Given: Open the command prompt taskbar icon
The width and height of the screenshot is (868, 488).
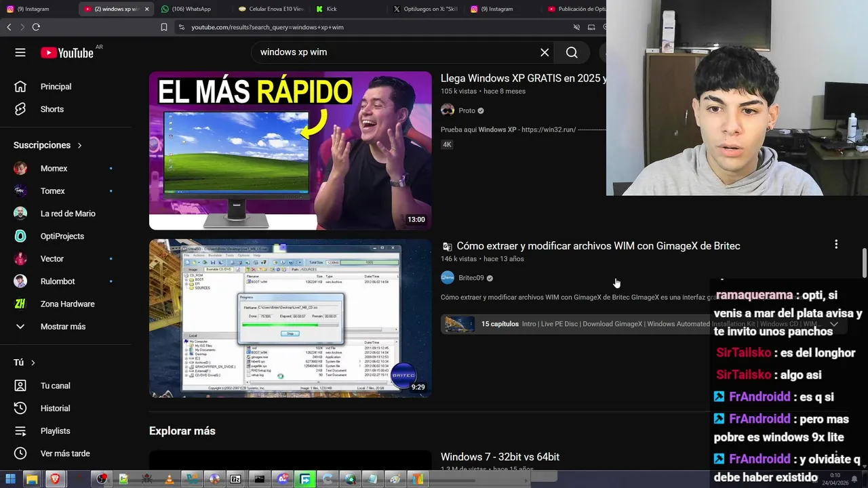Looking at the screenshot, I should (259, 479).
